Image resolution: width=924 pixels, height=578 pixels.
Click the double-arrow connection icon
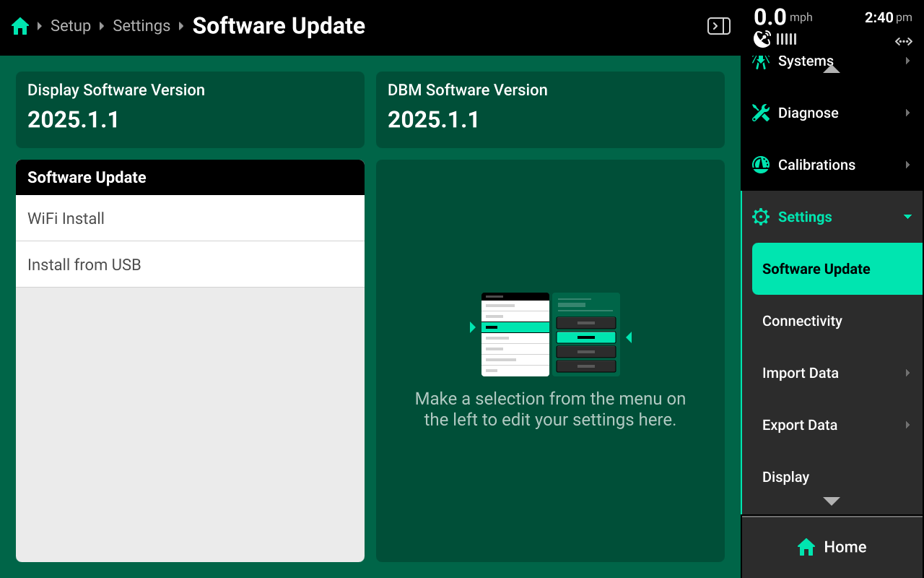click(x=904, y=41)
